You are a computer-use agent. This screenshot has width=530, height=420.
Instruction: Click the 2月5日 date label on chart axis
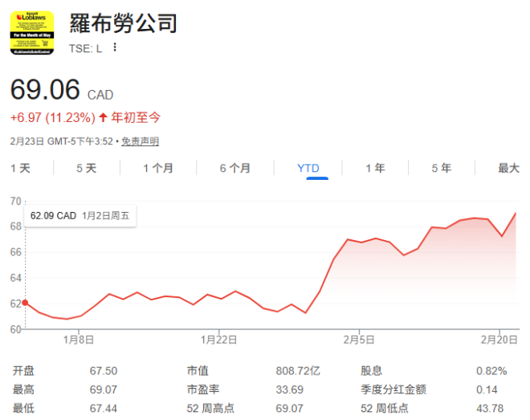(x=359, y=340)
